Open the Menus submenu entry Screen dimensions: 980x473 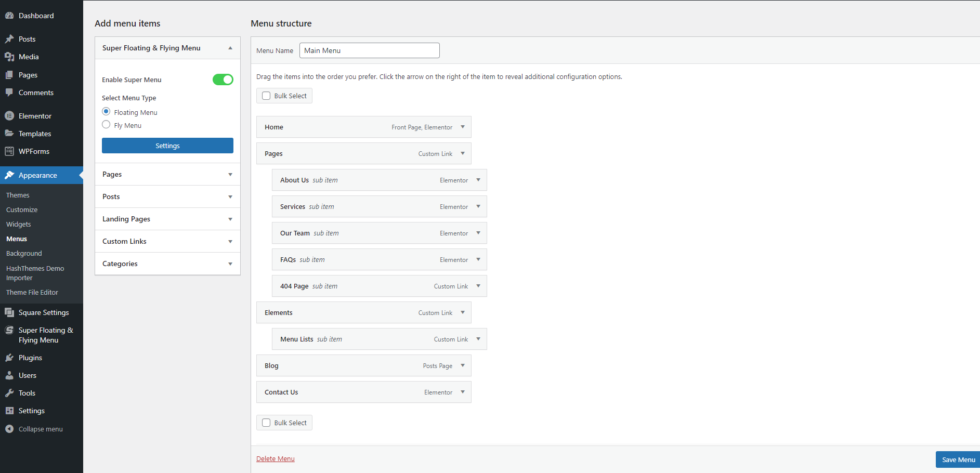(x=17, y=239)
